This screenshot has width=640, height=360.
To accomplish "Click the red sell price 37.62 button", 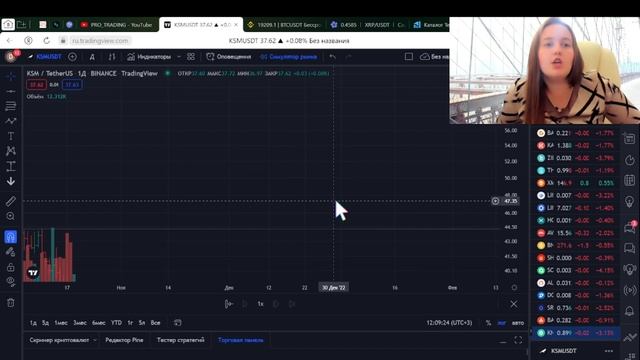I will pyautogui.click(x=36, y=85).
